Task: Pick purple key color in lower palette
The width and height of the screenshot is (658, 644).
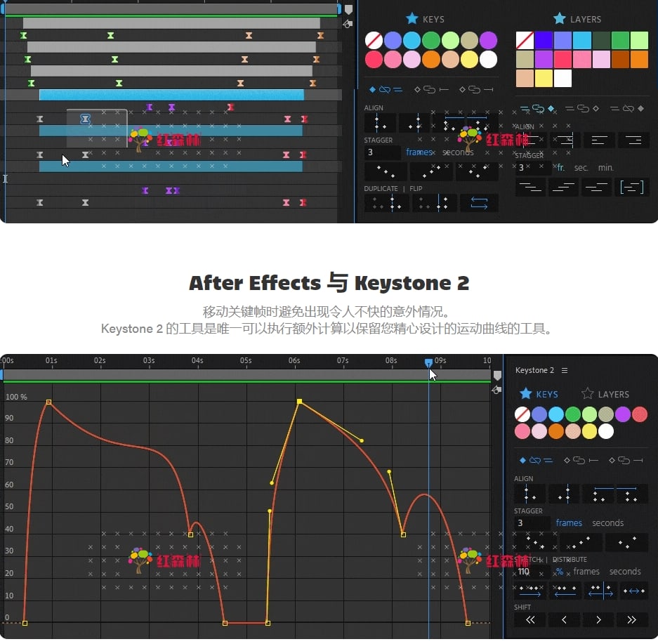Action: point(623,414)
